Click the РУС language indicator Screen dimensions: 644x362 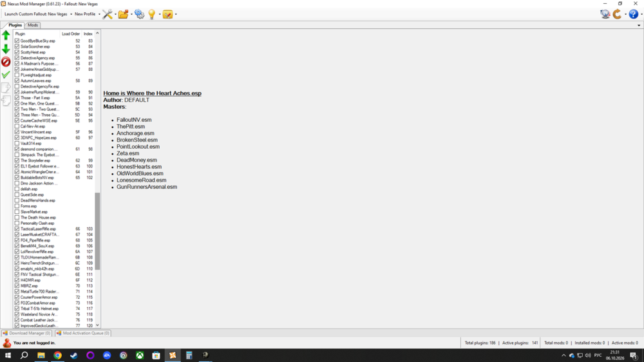click(598, 356)
